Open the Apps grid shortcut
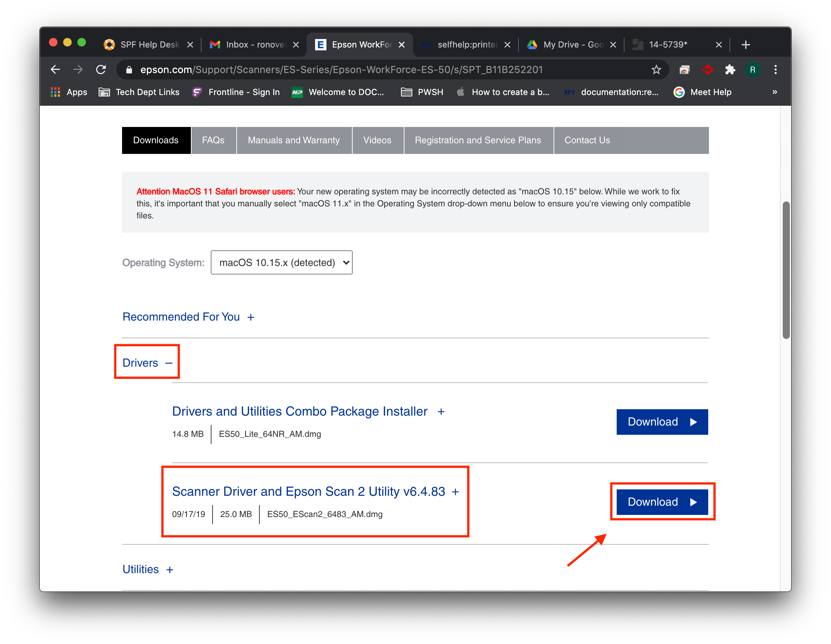The height and width of the screenshot is (644, 831). [69, 92]
